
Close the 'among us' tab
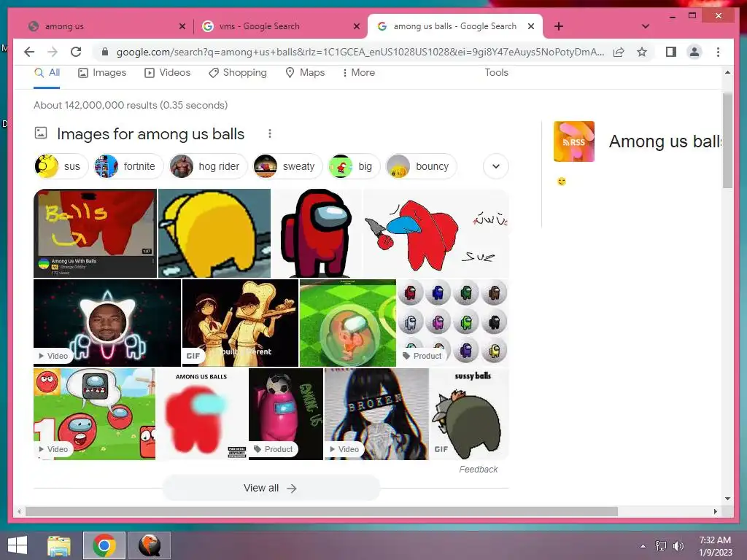coord(182,26)
